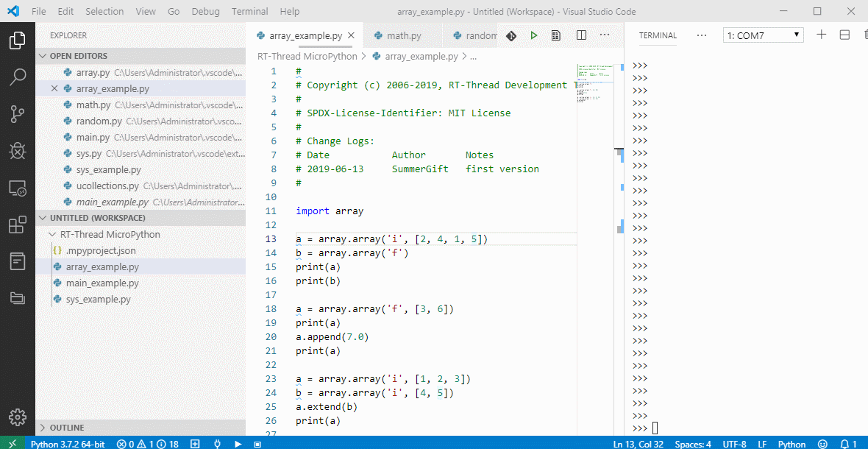Screen dimensions: 868x449
Task: Open the Extensions view
Action: pos(18,224)
